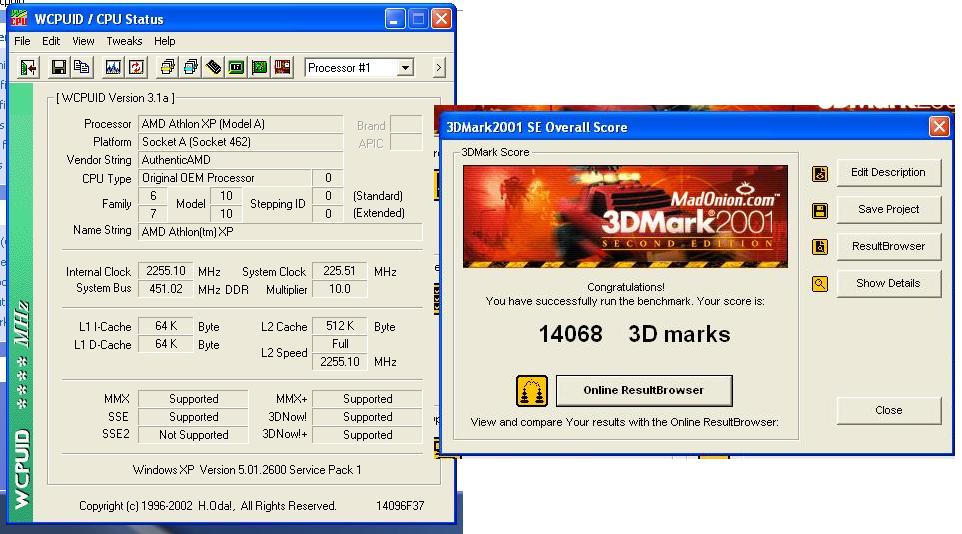Close the 3DMark2001 SE Overall Score dialog
Image resolution: width=962 pixels, height=534 pixels.
(939, 127)
